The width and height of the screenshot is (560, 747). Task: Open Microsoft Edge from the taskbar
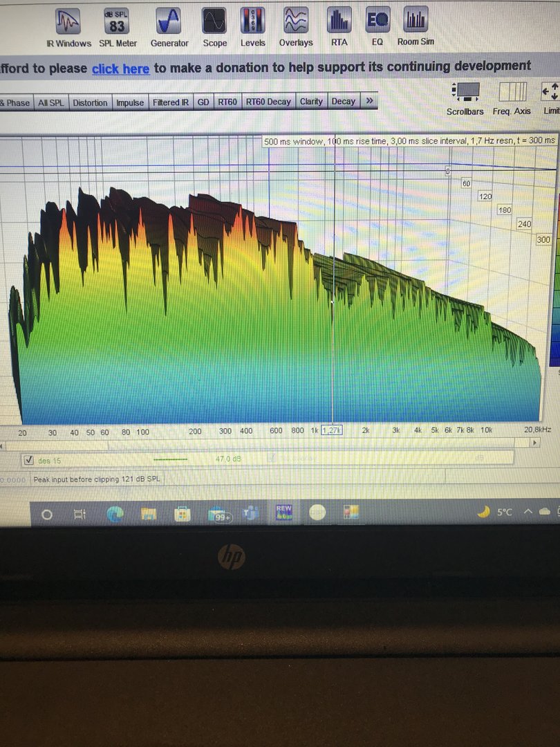pyautogui.click(x=115, y=514)
